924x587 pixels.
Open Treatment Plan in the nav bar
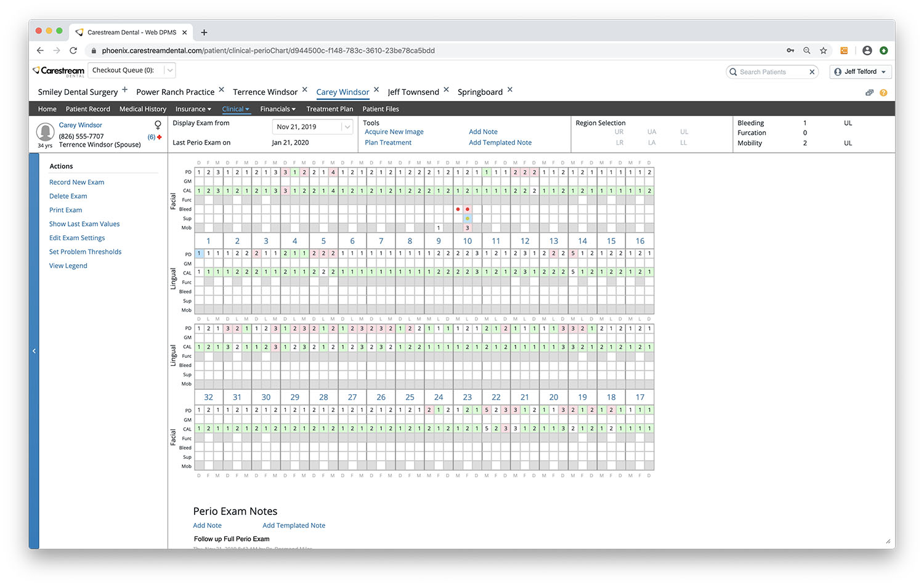point(330,109)
